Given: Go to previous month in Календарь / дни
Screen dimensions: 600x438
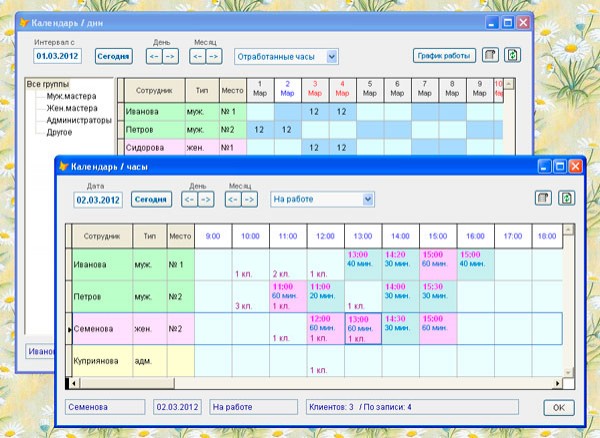Looking at the screenshot, I should point(197,57).
